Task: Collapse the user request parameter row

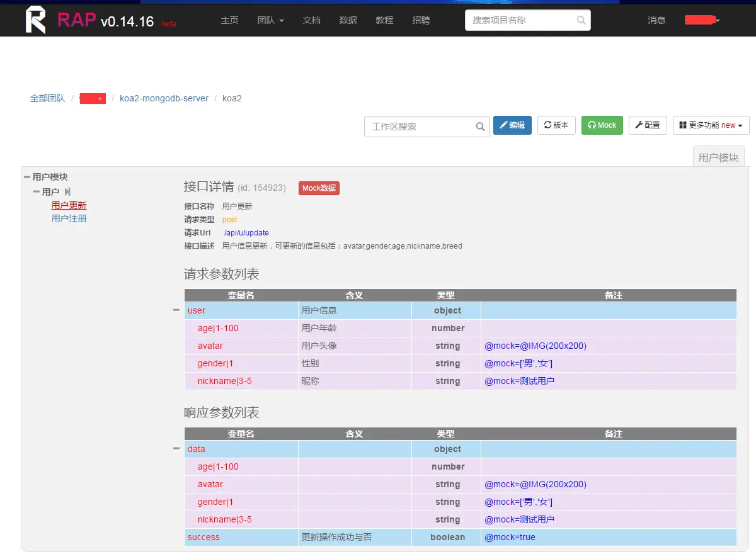Action: click(176, 310)
